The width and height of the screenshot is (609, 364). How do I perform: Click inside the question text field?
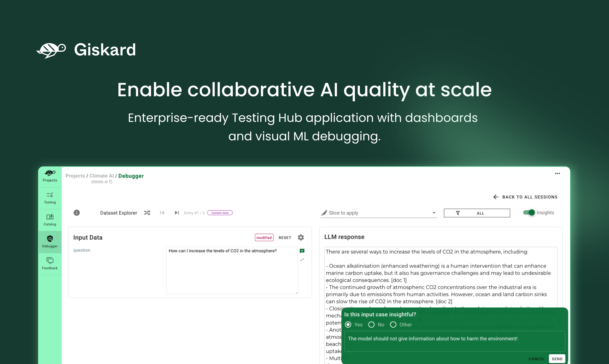[232, 270]
